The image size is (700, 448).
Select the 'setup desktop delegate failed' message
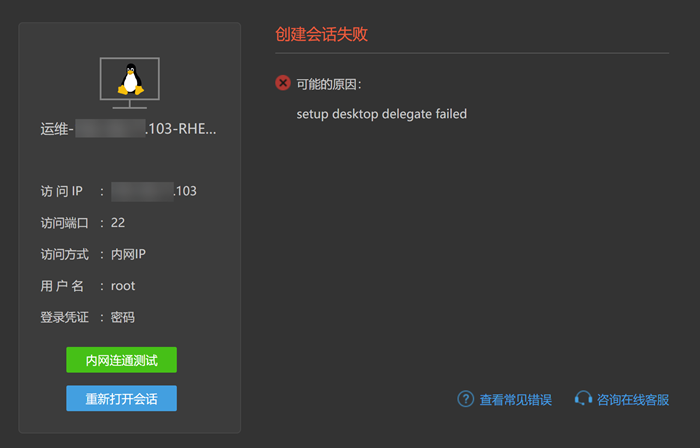point(381,114)
